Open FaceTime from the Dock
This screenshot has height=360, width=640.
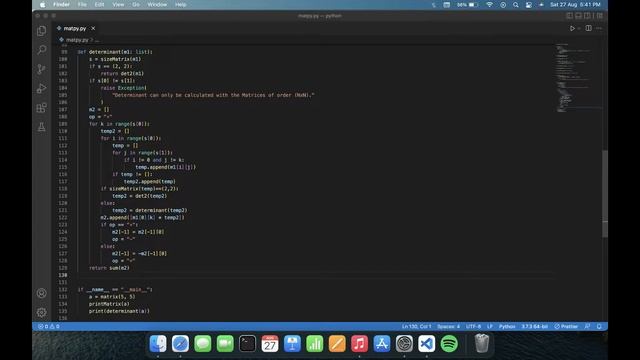[x=225, y=344]
